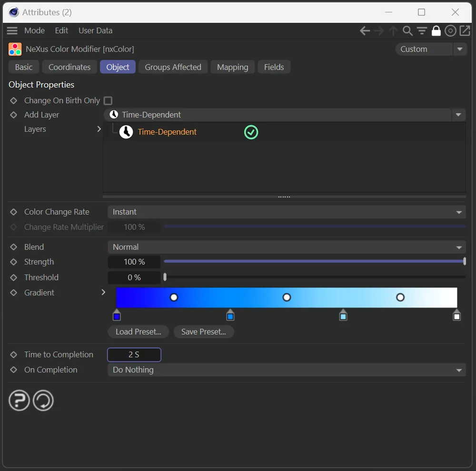
Task: Click the filter icon in toolbar
Action: (x=422, y=31)
